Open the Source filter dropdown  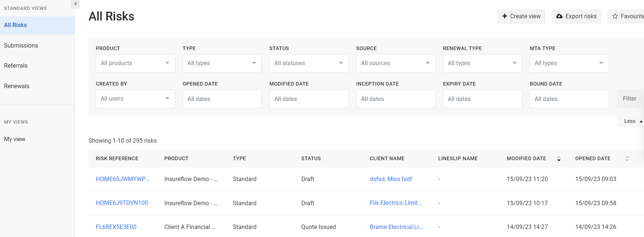396,63
